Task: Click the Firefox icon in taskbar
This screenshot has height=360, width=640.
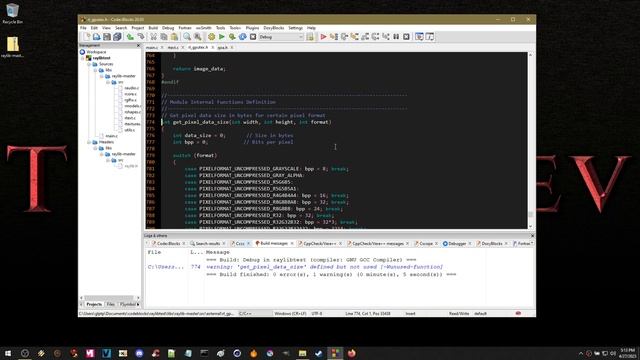Action: (351, 353)
